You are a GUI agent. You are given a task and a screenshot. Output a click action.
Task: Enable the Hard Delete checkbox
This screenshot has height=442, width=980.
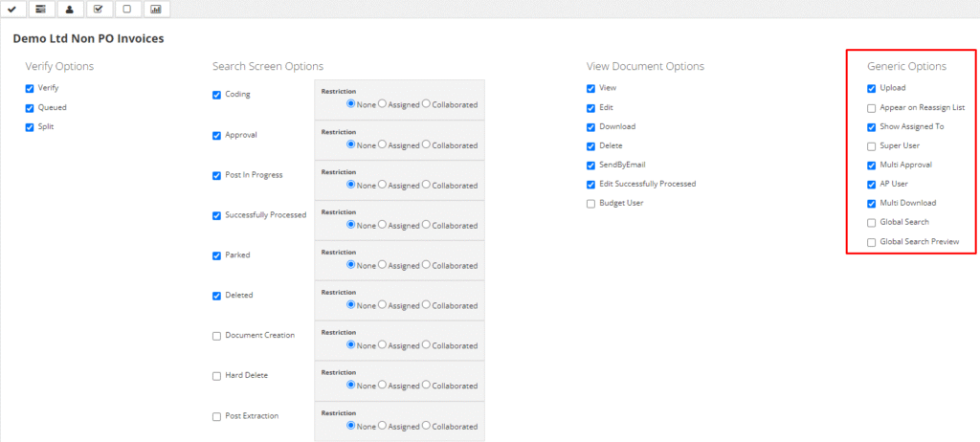(x=216, y=376)
